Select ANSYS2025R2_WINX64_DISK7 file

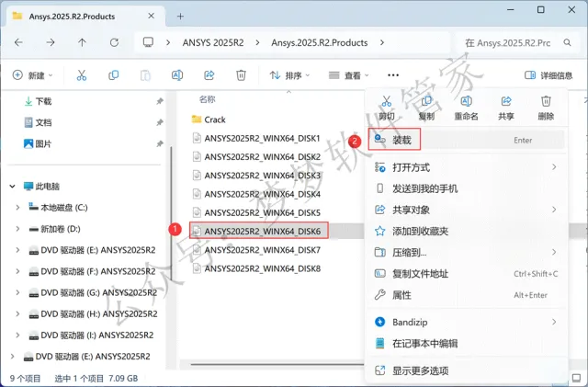[256, 250]
